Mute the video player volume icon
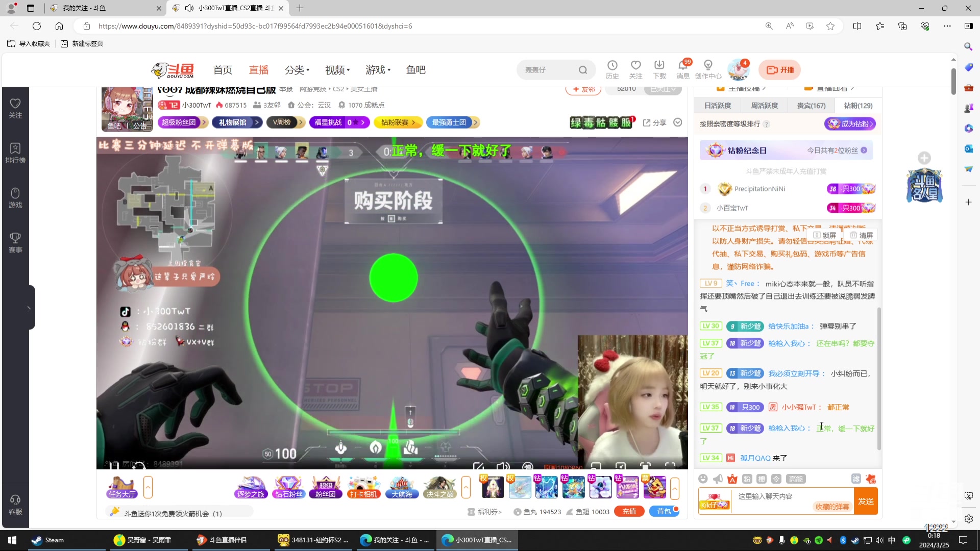The height and width of the screenshot is (551, 980). [503, 466]
